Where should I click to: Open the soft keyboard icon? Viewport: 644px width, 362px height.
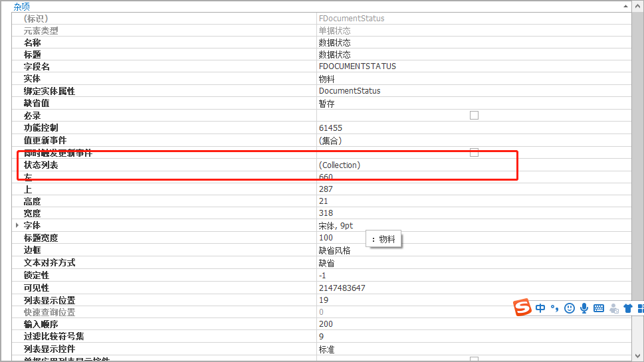pyautogui.click(x=599, y=308)
